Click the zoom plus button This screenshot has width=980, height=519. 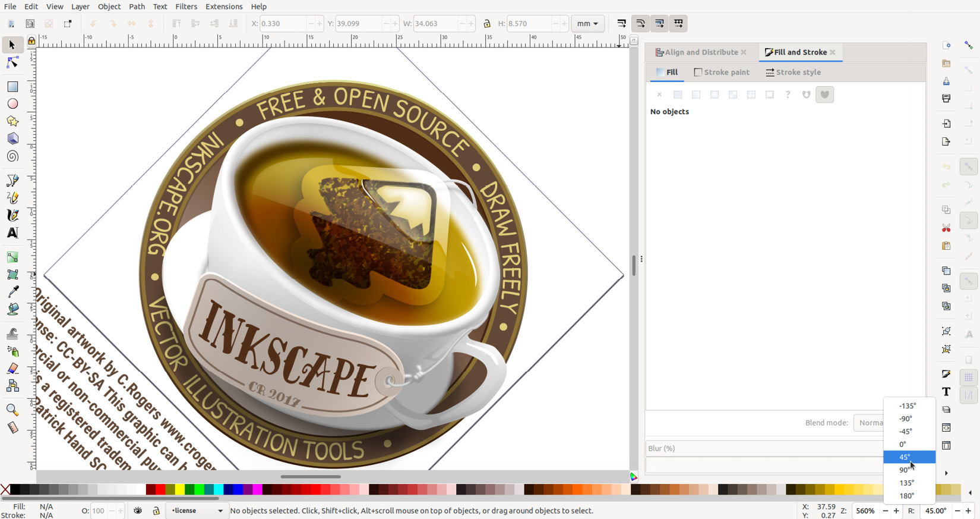click(x=896, y=511)
